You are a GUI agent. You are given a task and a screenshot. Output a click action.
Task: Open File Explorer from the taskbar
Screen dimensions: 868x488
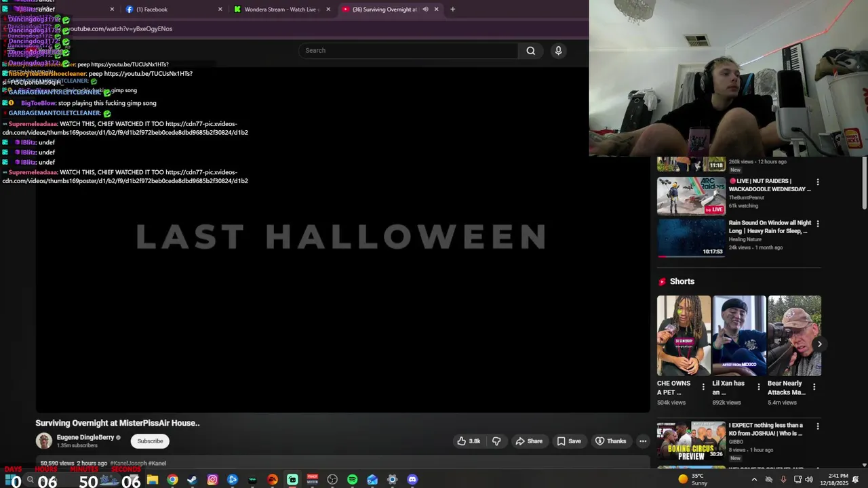pos(153,480)
